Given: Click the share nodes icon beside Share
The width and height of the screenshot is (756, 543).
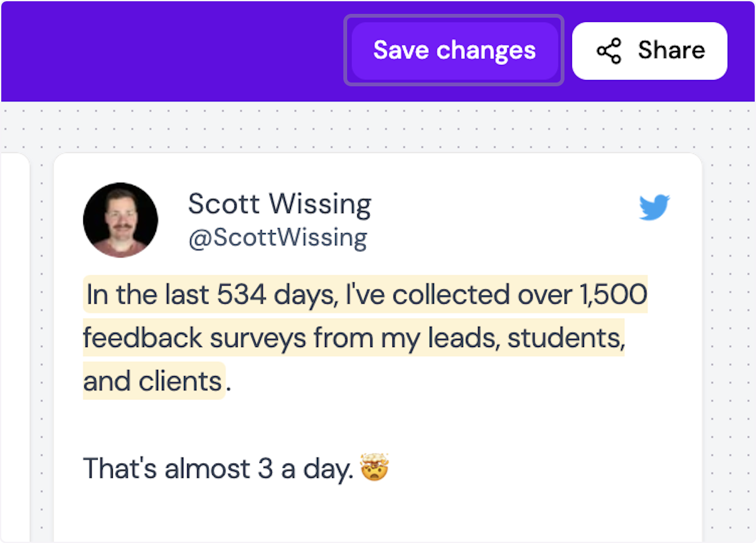Looking at the screenshot, I should tap(609, 50).
